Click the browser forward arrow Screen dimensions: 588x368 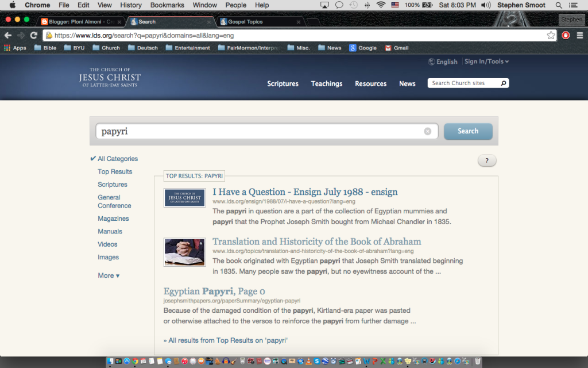point(21,35)
